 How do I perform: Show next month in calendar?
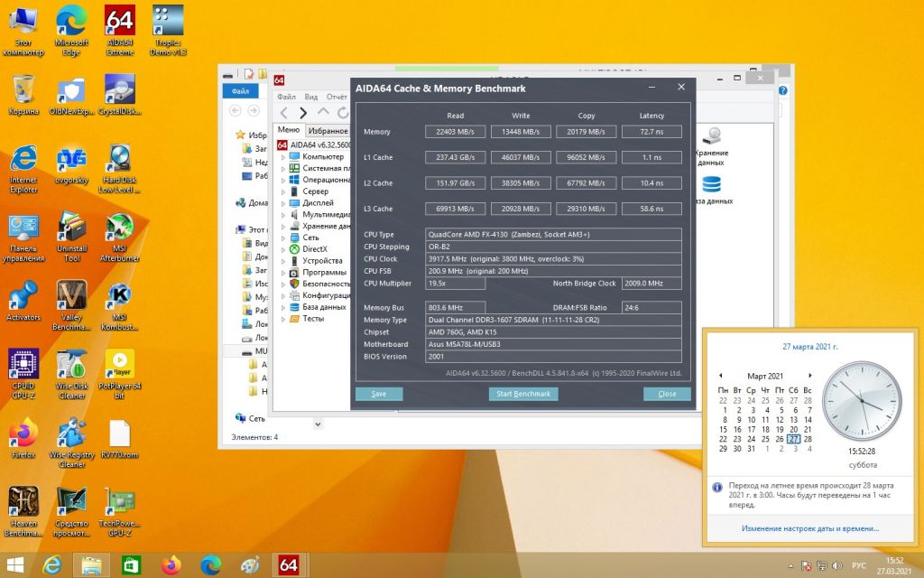(809, 376)
